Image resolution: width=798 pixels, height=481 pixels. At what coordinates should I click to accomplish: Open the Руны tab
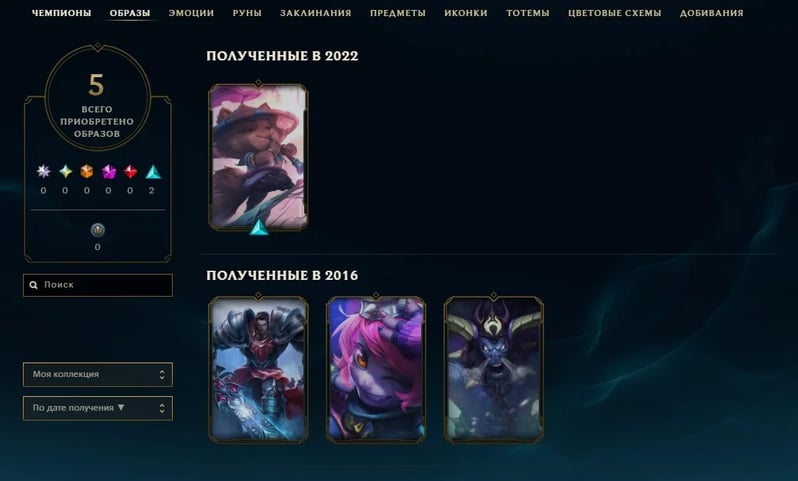pyautogui.click(x=247, y=13)
